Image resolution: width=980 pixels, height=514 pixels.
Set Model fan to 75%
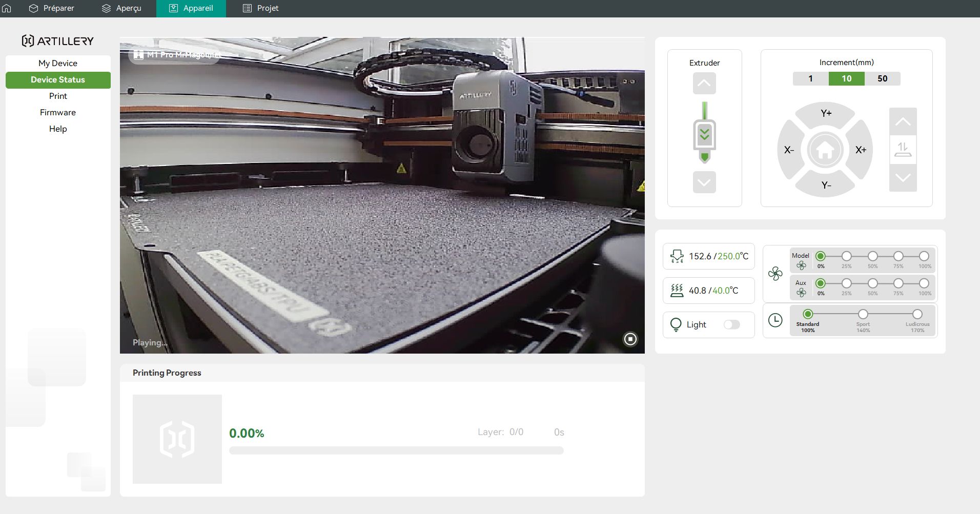898,256
